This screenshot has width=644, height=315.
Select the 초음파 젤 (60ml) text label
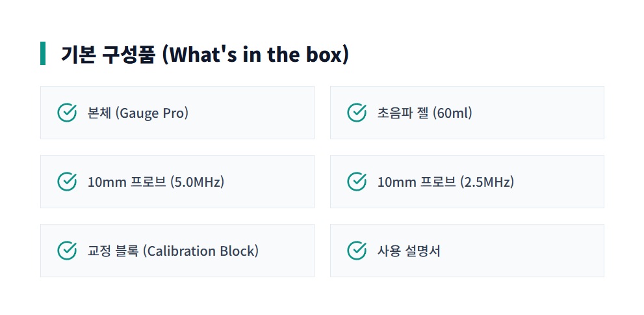[x=424, y=113]
